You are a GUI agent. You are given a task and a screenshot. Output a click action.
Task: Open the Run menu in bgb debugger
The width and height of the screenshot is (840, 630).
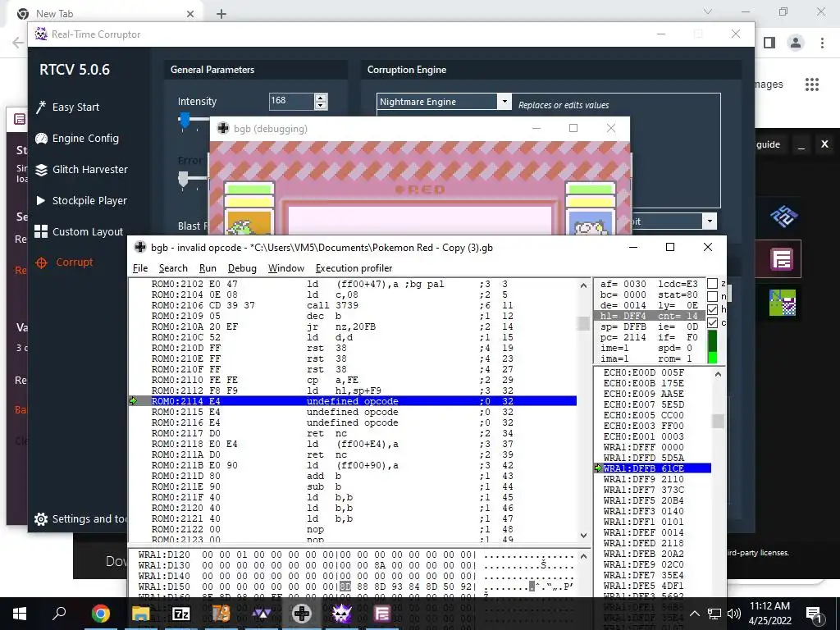208,268
